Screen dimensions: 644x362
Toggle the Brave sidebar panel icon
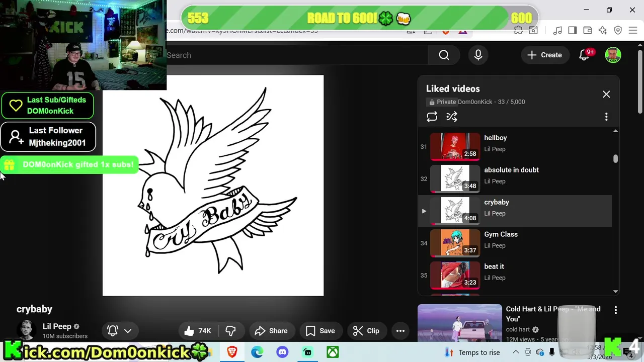point(573,31)
